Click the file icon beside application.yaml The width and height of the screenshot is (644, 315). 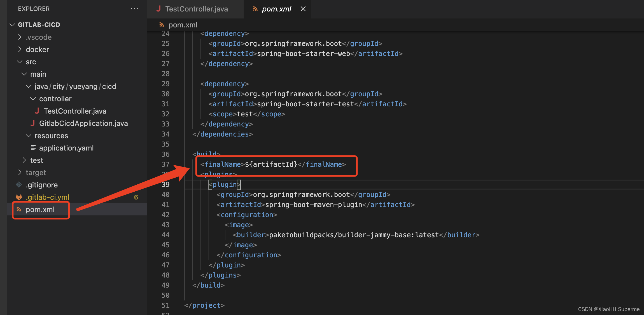(x=33, y=148)
